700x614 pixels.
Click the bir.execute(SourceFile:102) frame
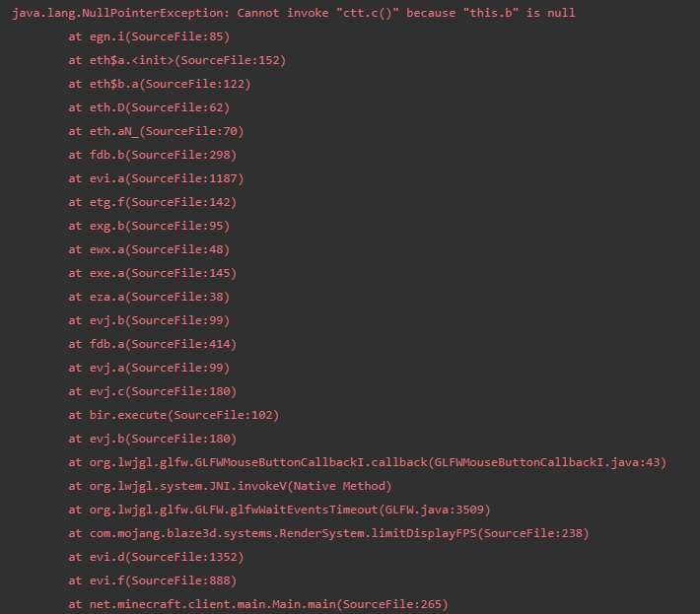coord(174,416)
